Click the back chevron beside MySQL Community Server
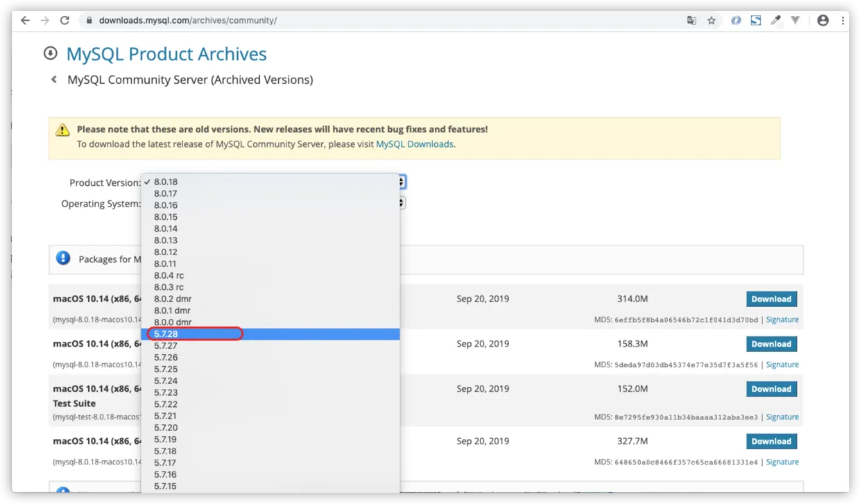 pyautogui.click(x=54, y=80)
